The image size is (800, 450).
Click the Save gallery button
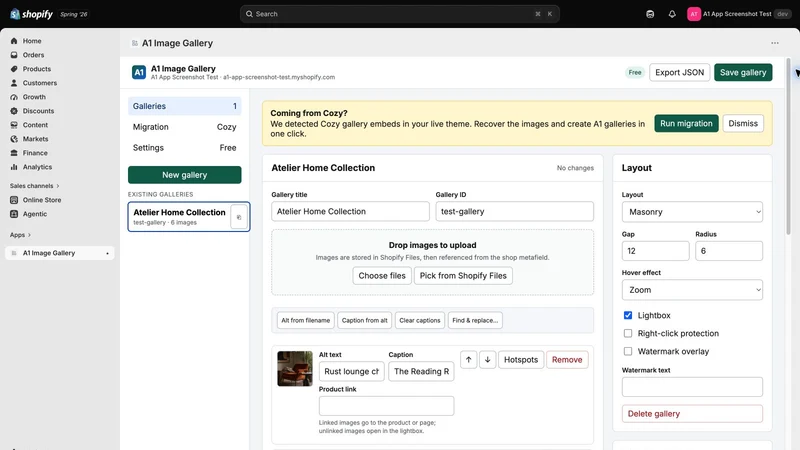743,72
